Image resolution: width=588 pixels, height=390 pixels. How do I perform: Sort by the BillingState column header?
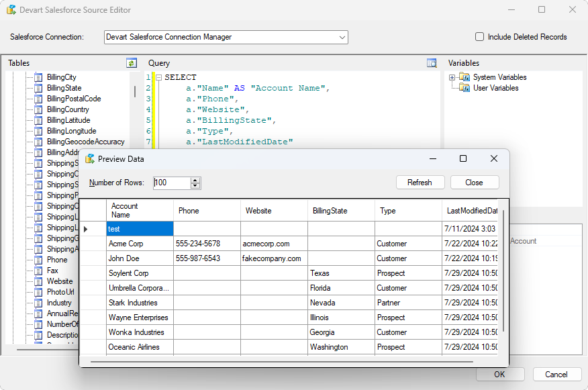(330, 211)
